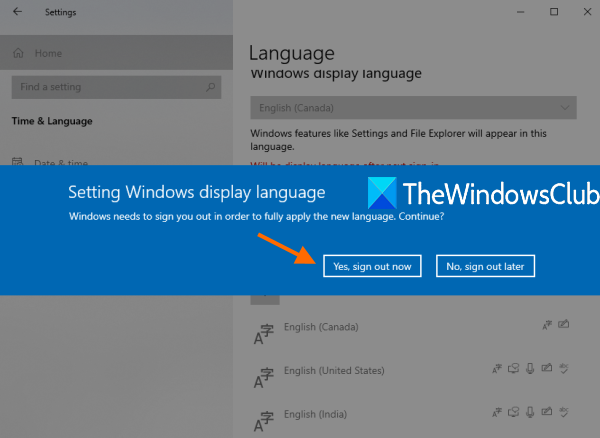Click the Language page heading
The image size is (600, 438).
click(x=292, y=53)
